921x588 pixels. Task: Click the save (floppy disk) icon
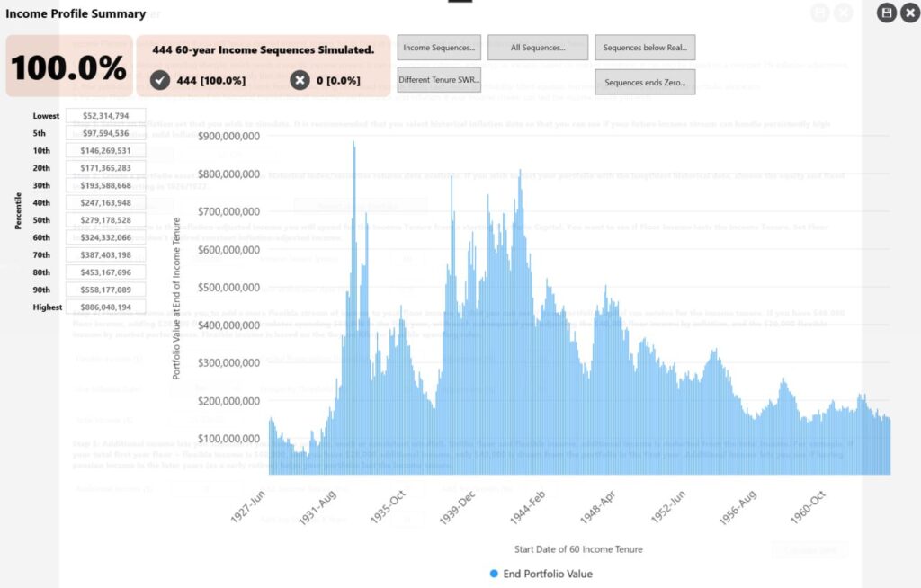pyautogui.click(x=886, y=14)
